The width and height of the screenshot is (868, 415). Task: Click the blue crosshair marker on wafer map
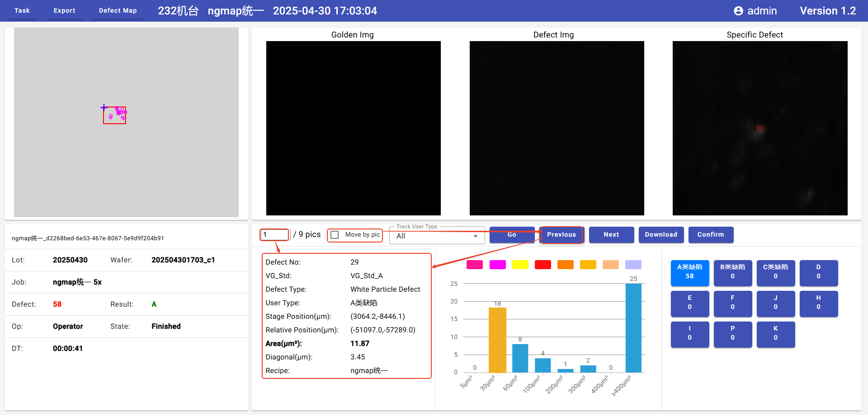pyautogui.click(x=104, y=107)
